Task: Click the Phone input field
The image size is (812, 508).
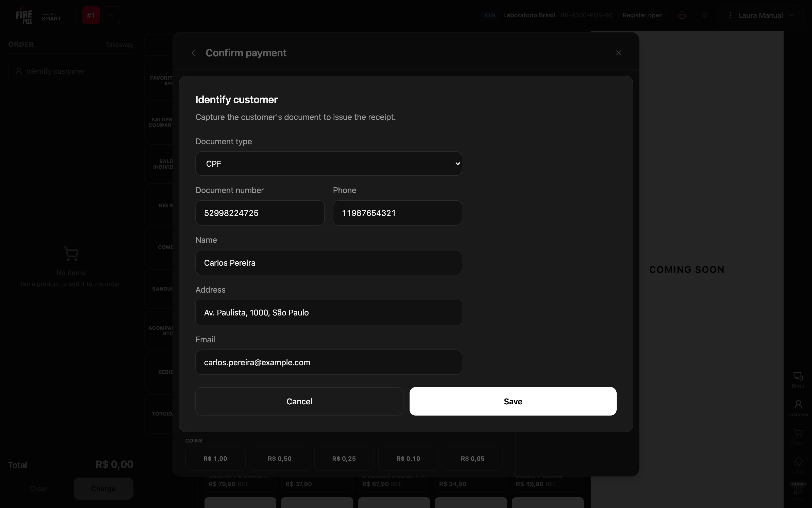Action: pos(397,213)
